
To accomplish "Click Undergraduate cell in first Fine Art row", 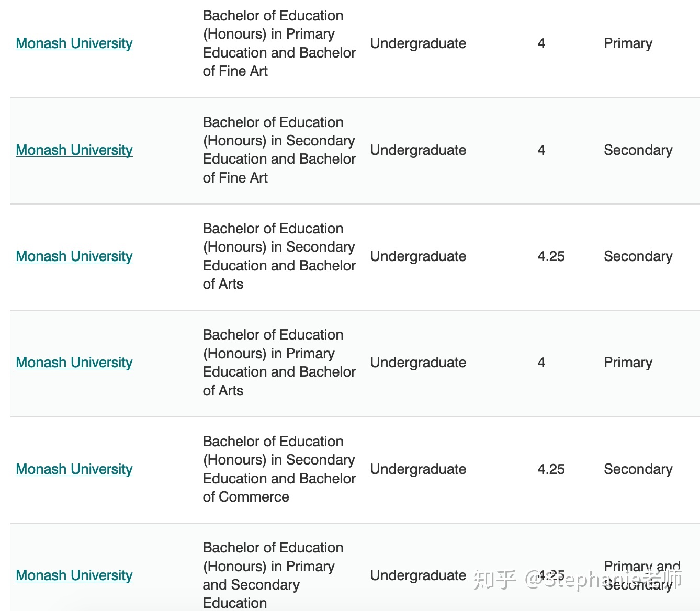I will (x=418, y=43).
